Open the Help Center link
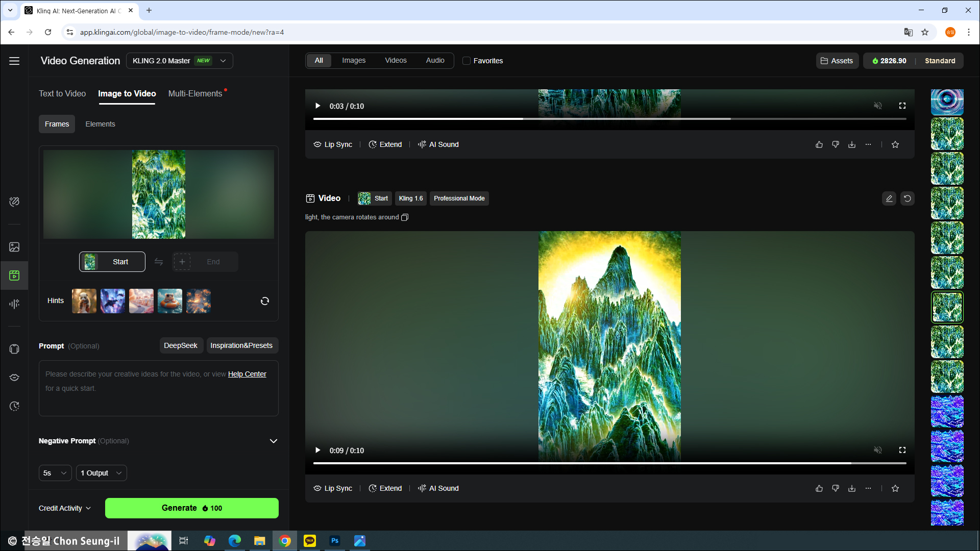 tap(247, 374)
